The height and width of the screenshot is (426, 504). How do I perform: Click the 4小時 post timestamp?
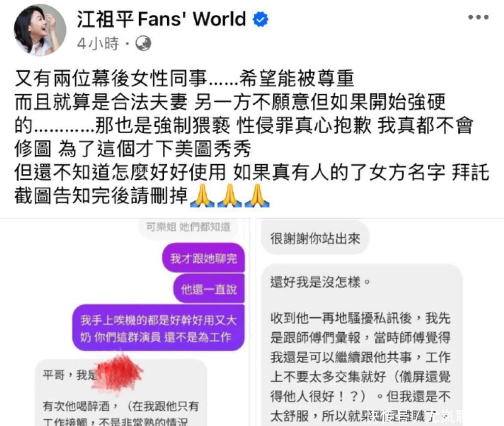tap(98, 43)
